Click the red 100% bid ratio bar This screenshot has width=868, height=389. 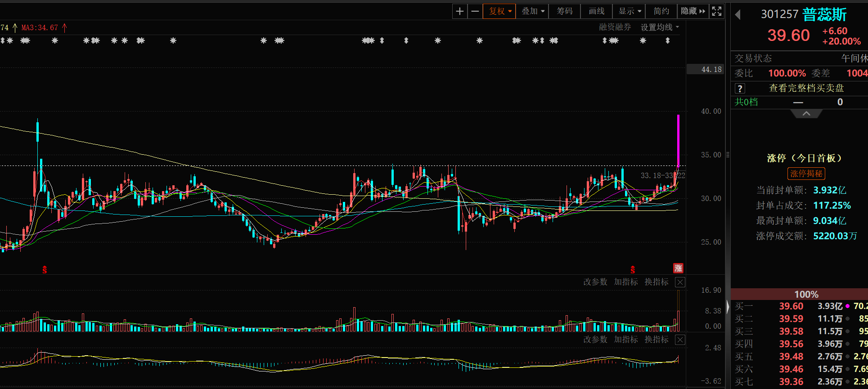point(799,295)
